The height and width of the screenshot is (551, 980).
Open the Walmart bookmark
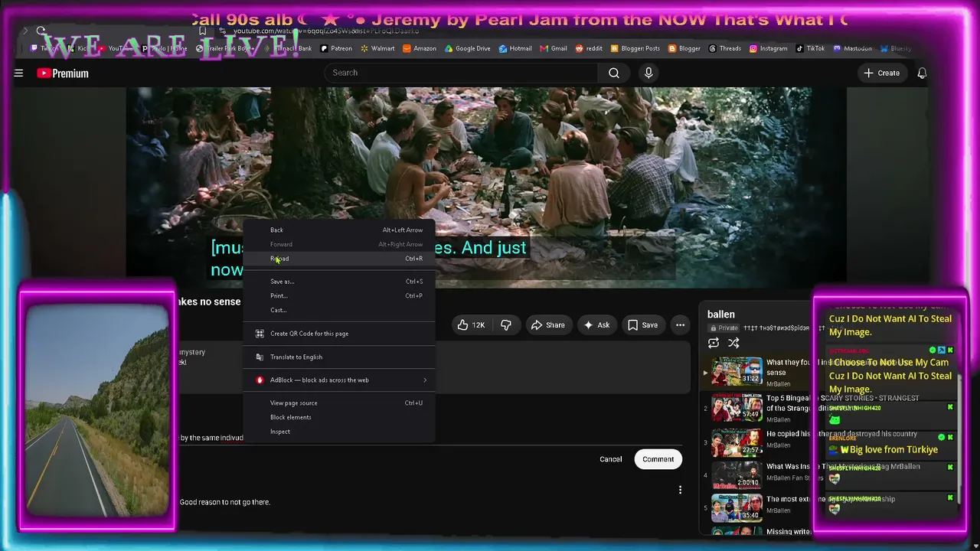pos(377,48)
